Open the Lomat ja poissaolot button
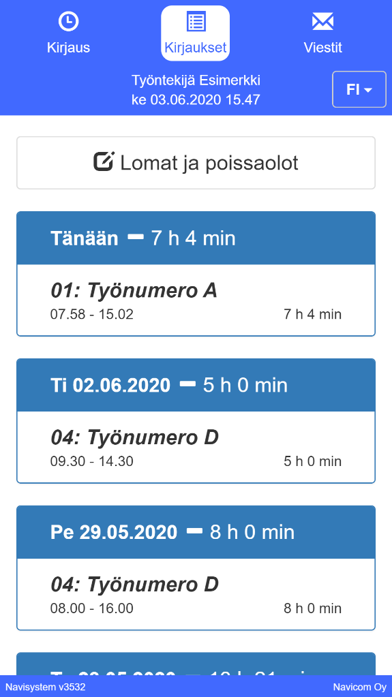 coord(196,163)
